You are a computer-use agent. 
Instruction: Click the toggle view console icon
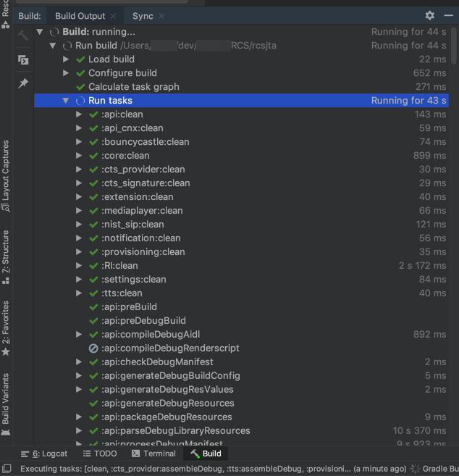tap(23, 60)
